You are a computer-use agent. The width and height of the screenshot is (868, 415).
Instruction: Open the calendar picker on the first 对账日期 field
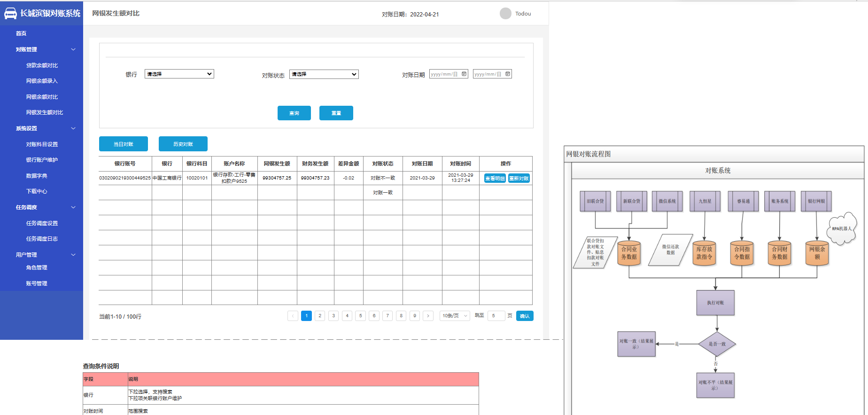(464, 74)
